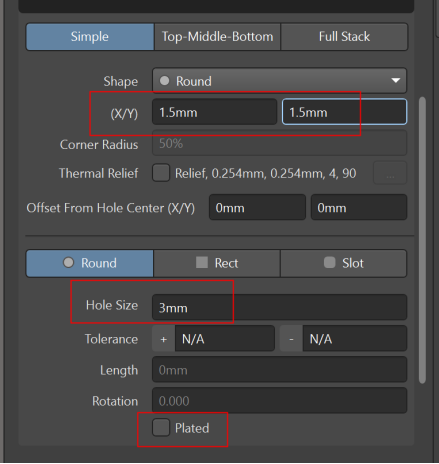Toggle the Plated checkbox

(x=161, y=428)
